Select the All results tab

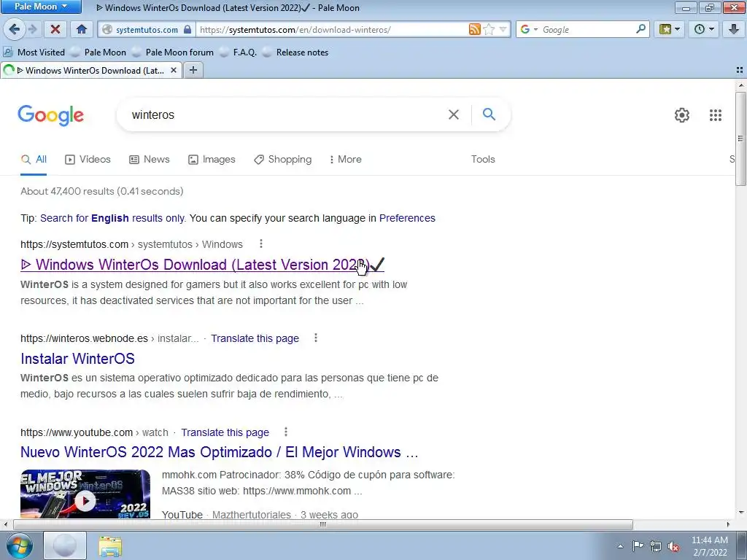[34, 160]
